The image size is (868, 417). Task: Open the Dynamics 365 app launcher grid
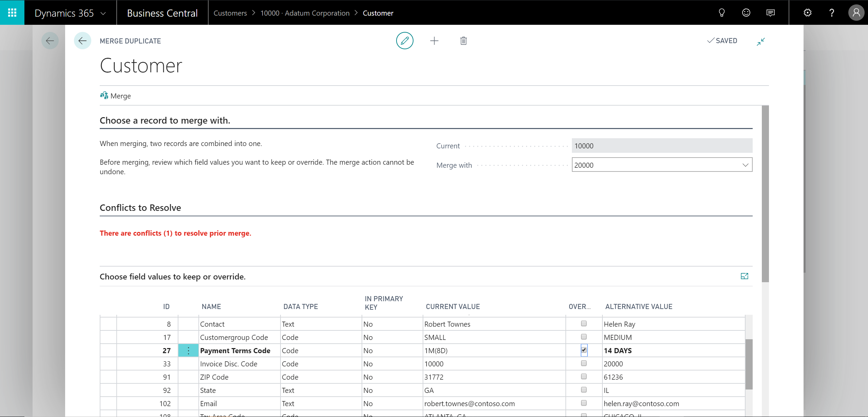tap(12, 13)
